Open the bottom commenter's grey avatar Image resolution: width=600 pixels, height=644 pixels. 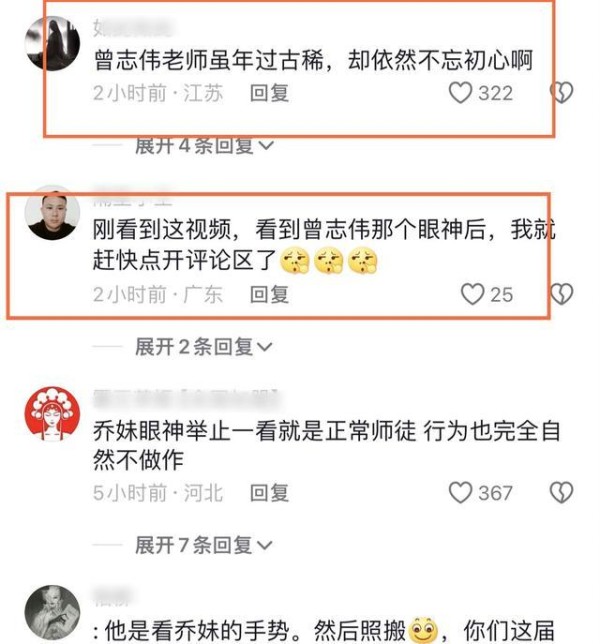pyautogui.click(x=52, y=613)
